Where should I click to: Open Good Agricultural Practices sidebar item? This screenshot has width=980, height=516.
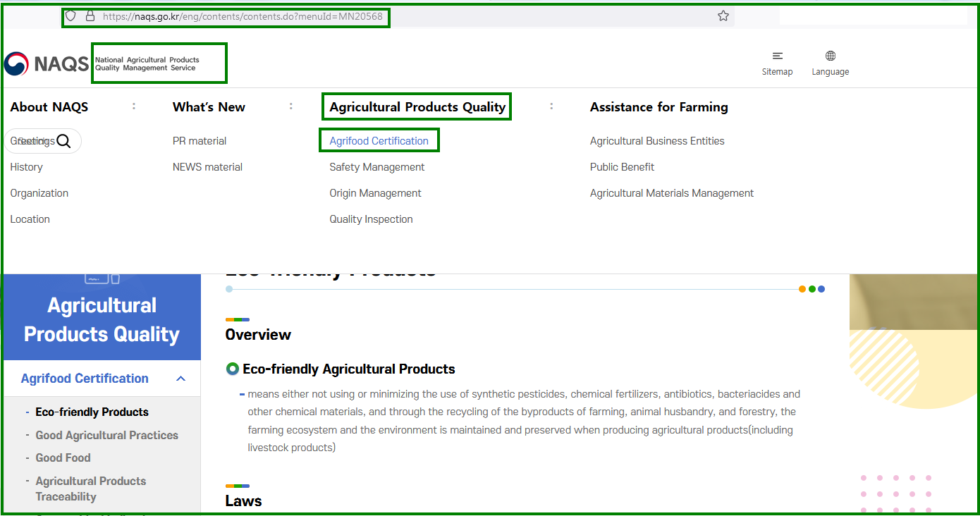coord(106,436)
